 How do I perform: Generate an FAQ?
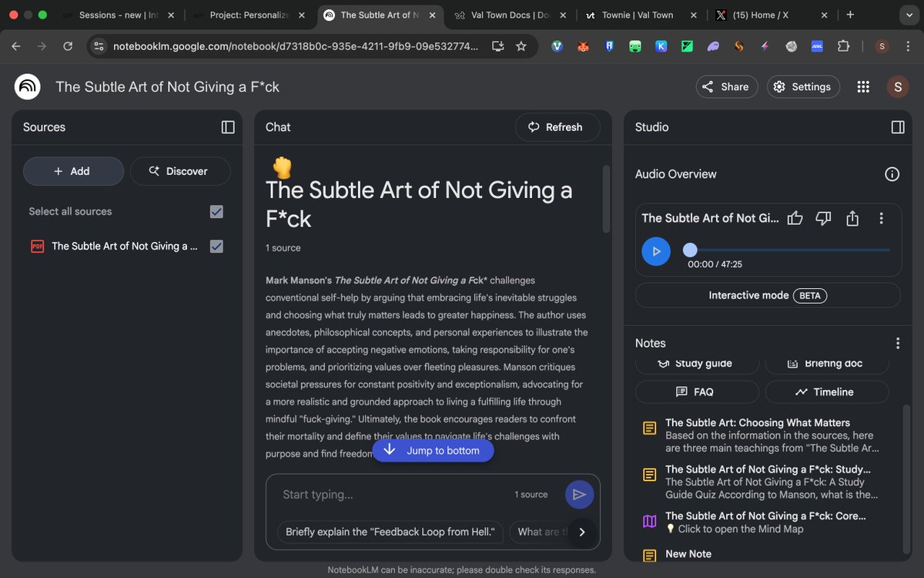point(697,391)
